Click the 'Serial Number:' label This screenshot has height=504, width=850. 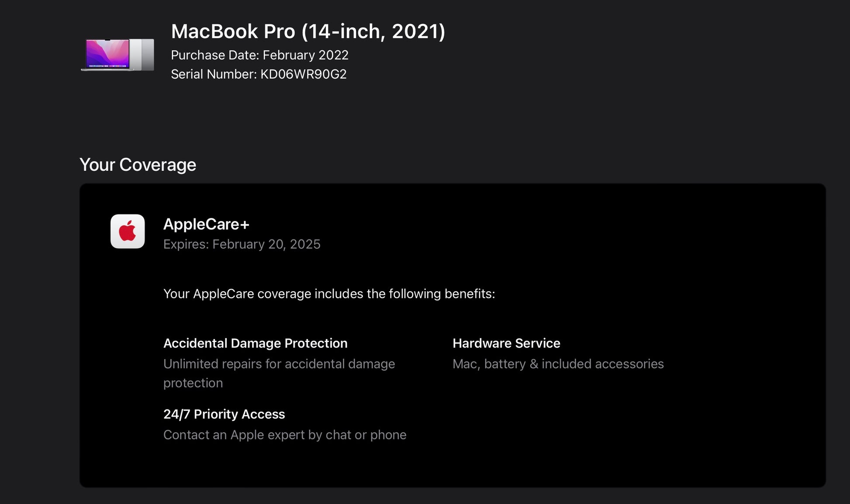click(x=214, y=74)
